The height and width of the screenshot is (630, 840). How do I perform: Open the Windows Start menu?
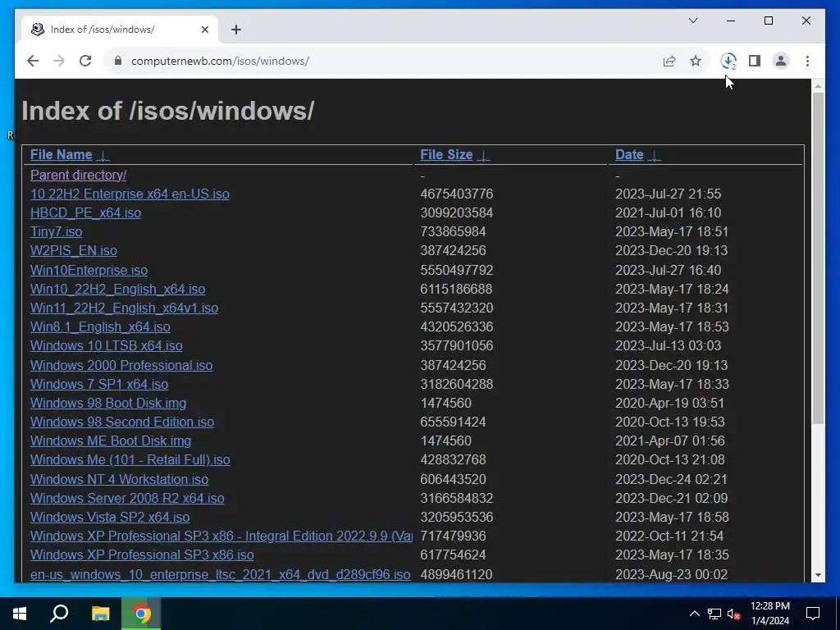click(20, 614)
